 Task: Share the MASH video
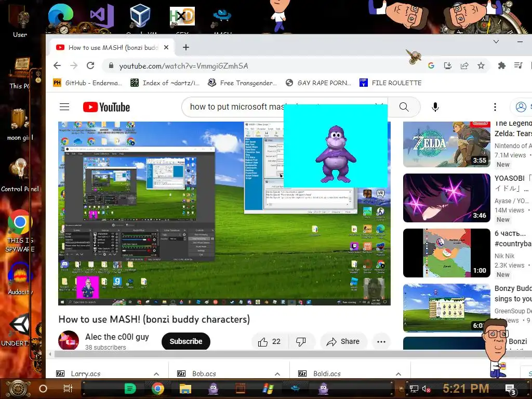pos(343,342)
